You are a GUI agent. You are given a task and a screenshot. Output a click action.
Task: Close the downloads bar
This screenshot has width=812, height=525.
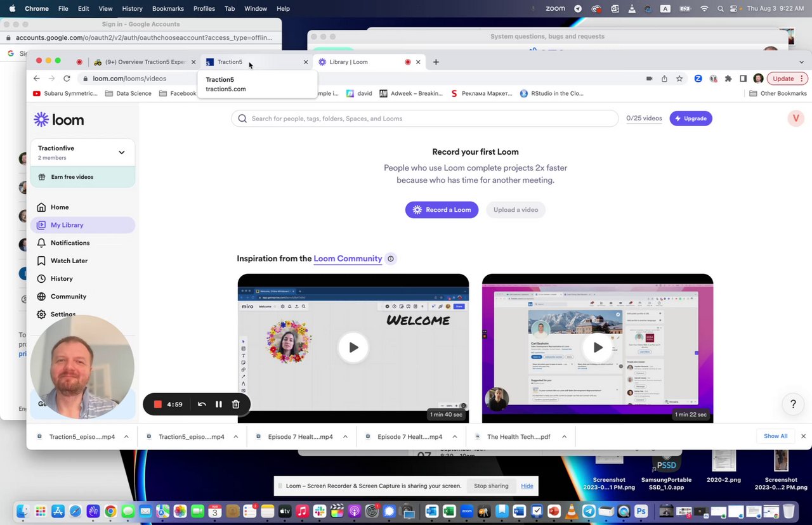coord(803,436)
